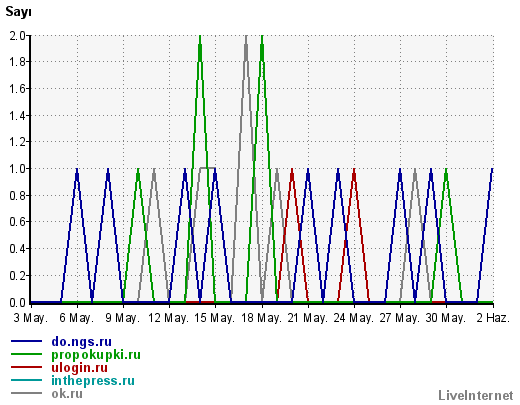Screen dimensions: 520x405
Task: Click the 24 May. axis label
Action: click(x=353, y=318)
